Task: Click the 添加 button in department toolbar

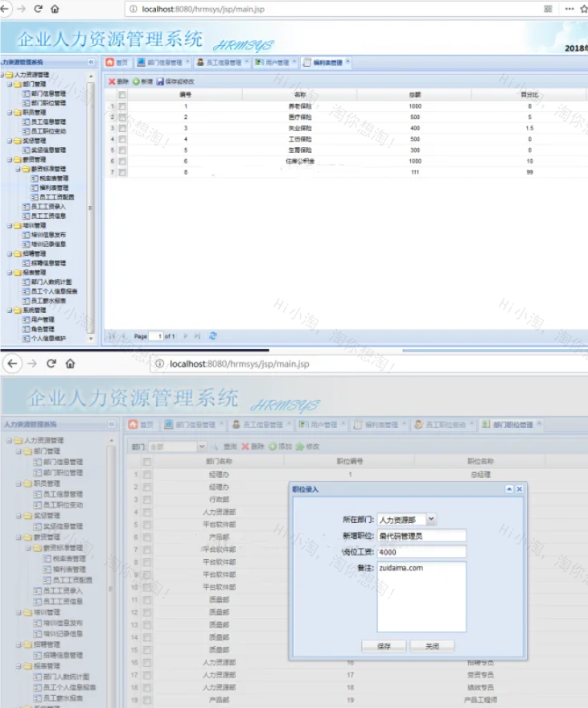Action: tap(273, 447)
